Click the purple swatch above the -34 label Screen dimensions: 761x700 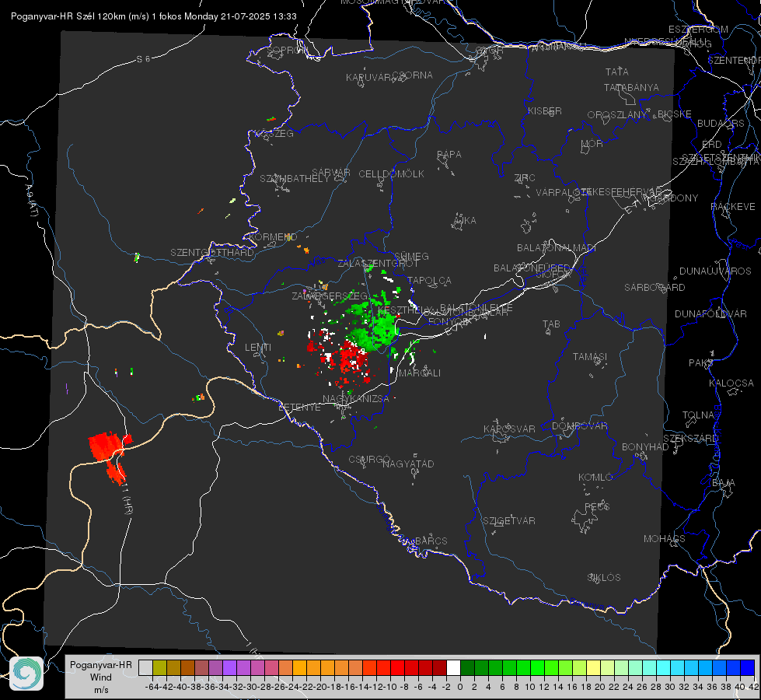pyautogui.click(x=229, y=668)
